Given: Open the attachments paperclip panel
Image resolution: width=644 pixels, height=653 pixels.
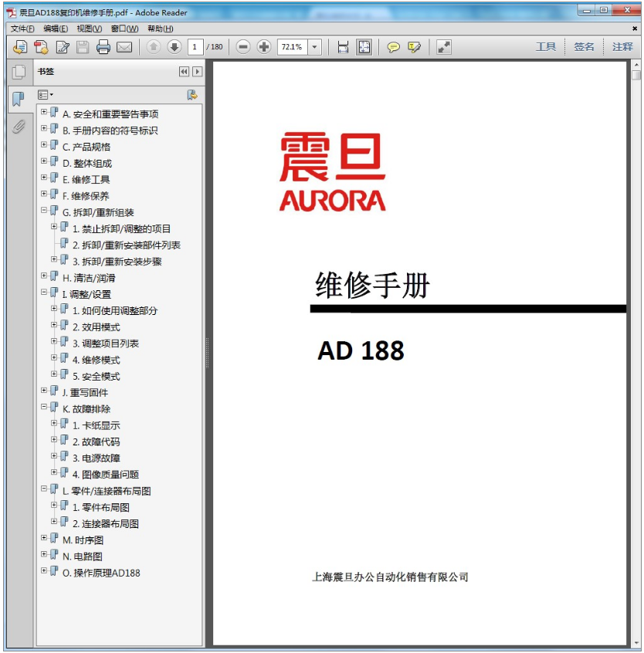Looking at the screenshot, I should point(19,126).
